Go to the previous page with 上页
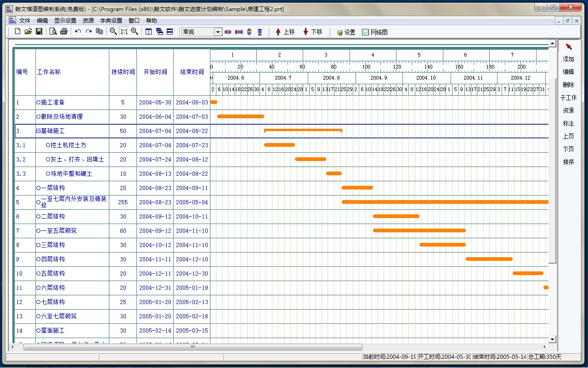Viewport: 588px width, 368px height. [x=569, y=136]
